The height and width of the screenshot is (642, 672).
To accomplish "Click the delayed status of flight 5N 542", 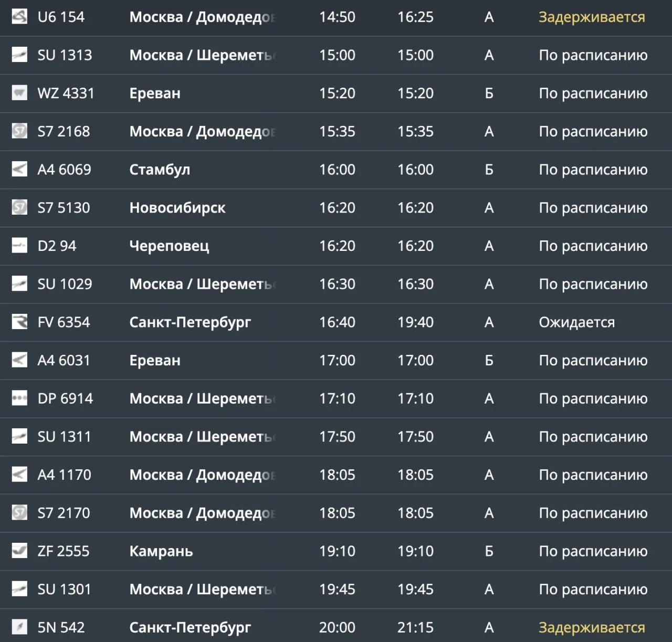I will [592, 628].
